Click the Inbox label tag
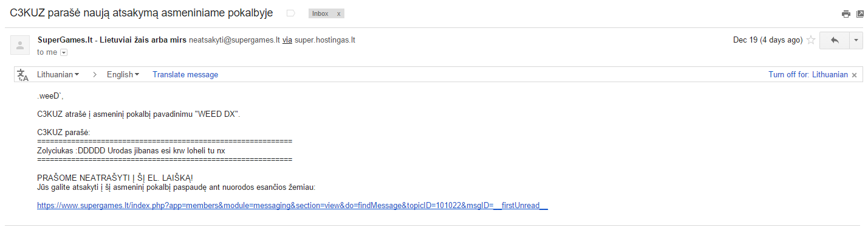Image resolution: width=868 pixels, height=227 pixels. tap(320, 13)
